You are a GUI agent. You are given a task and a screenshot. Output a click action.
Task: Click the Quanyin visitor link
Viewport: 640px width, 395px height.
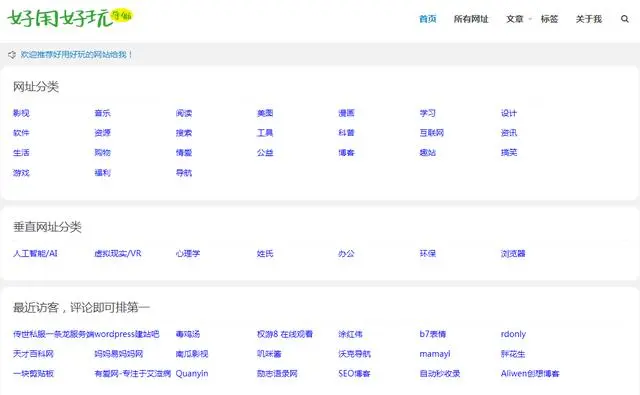point(192,373)
